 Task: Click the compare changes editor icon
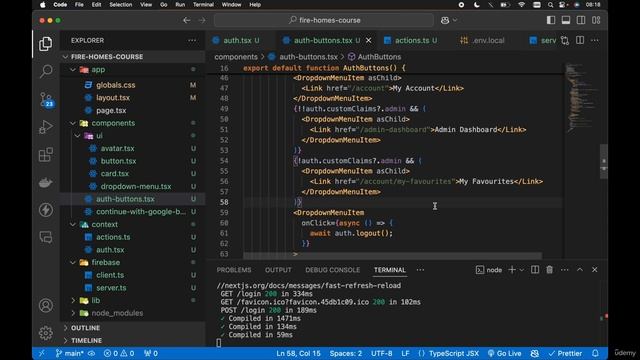tap(565, 40)
